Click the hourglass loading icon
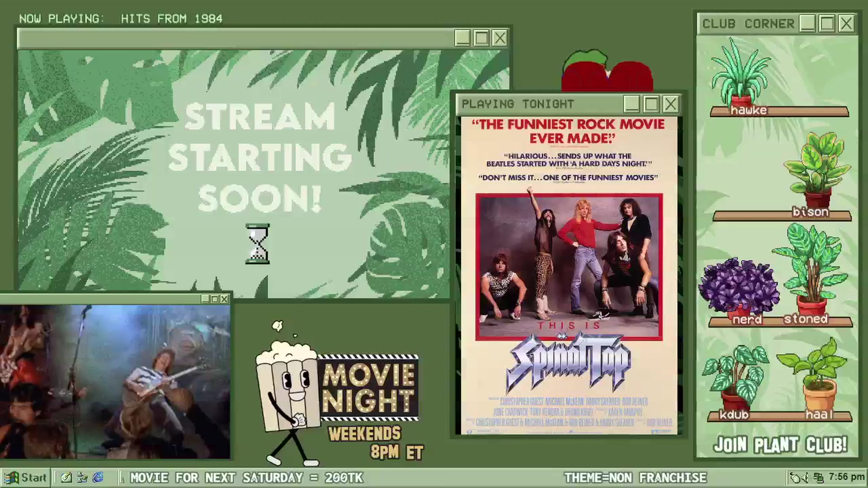Viewport: 868px width, 488px height. [257, 244]
